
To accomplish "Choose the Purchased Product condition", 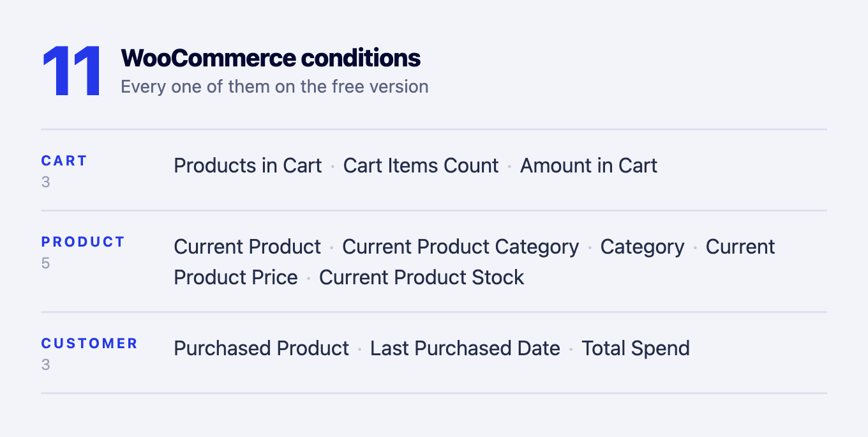I will coord(262,348).
